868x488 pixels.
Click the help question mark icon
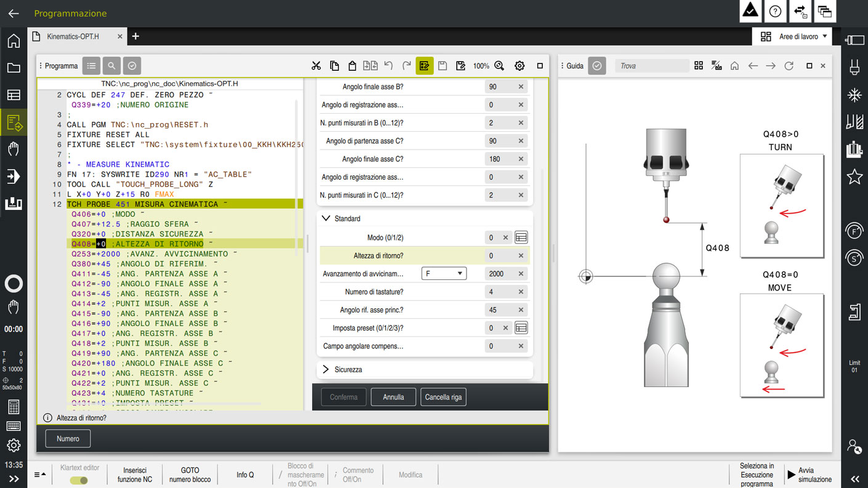pos(775,12)
